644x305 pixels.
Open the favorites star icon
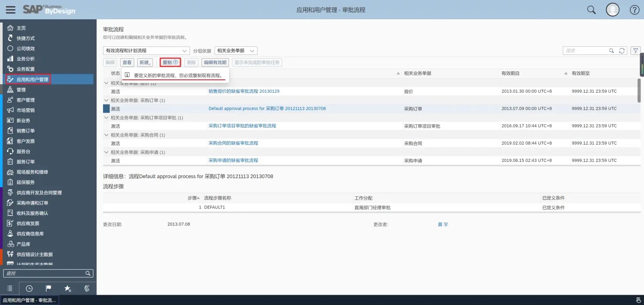pyautogui.click(x=67, y=289)
